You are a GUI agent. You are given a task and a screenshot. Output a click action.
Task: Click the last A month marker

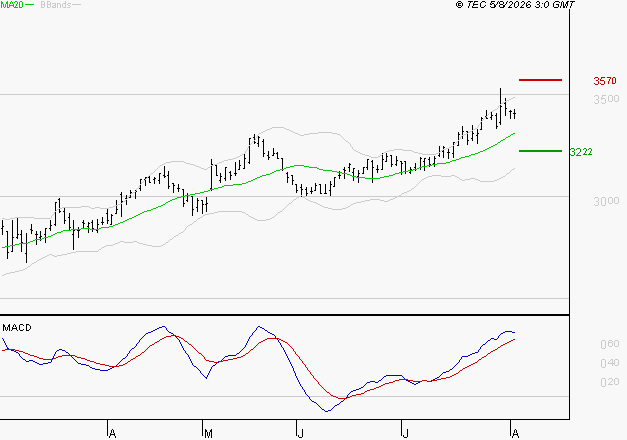[515, 433]
